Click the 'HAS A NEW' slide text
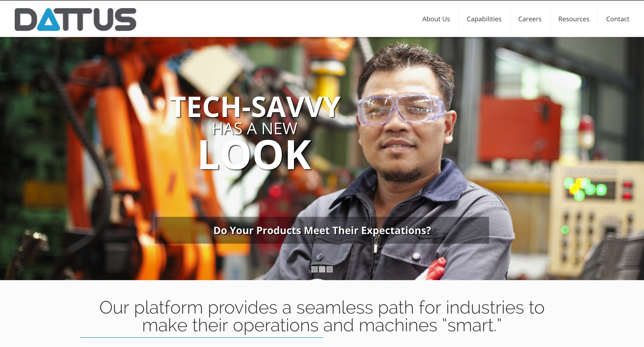Image resolution: width=644 pixels, height=347 pixels. click(x=255, y=128)
